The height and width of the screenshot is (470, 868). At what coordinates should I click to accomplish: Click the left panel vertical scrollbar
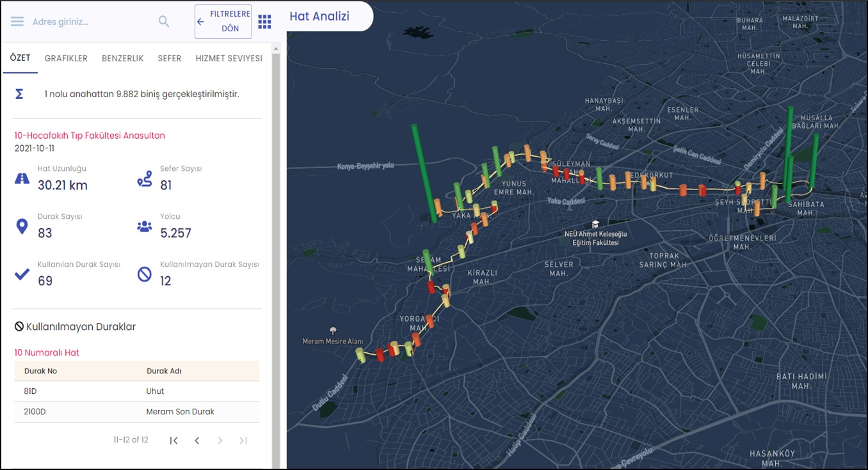pyautogui.click(x=276, y=256)
